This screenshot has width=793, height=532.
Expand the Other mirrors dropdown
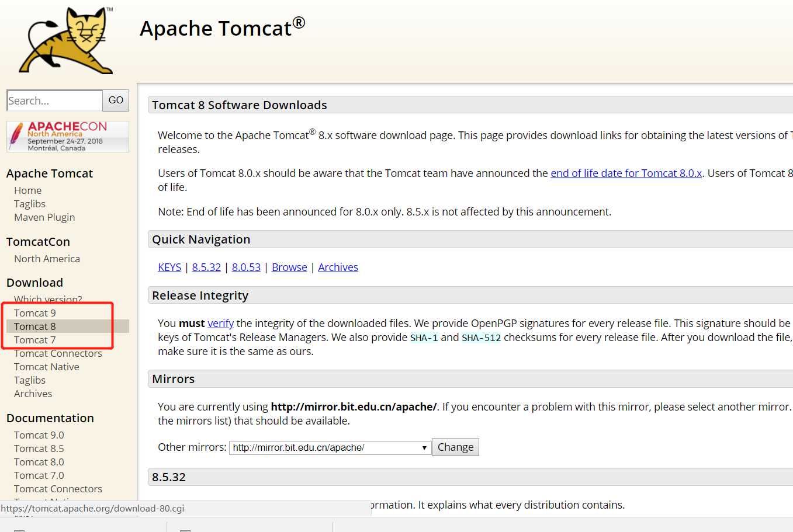click(x=330, y=448)
